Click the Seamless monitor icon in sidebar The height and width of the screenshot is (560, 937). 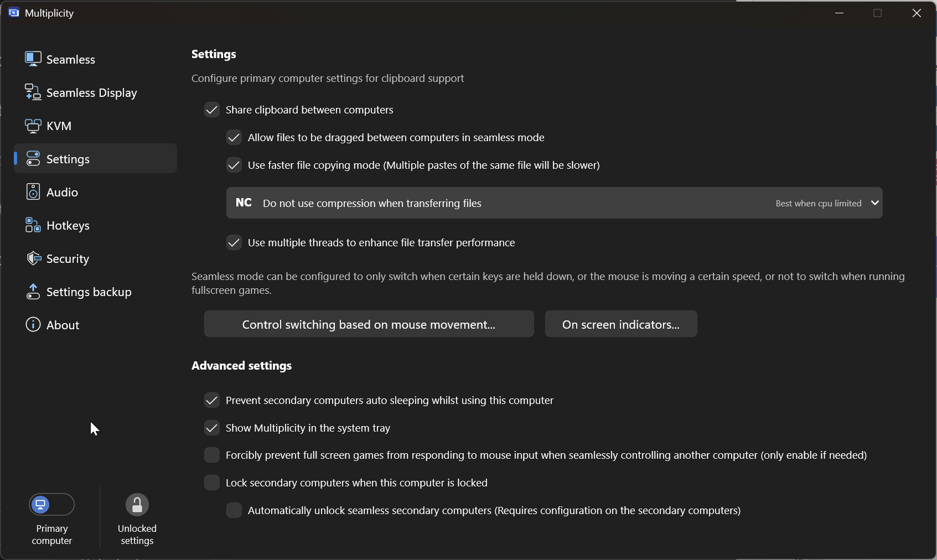[33, 59]
